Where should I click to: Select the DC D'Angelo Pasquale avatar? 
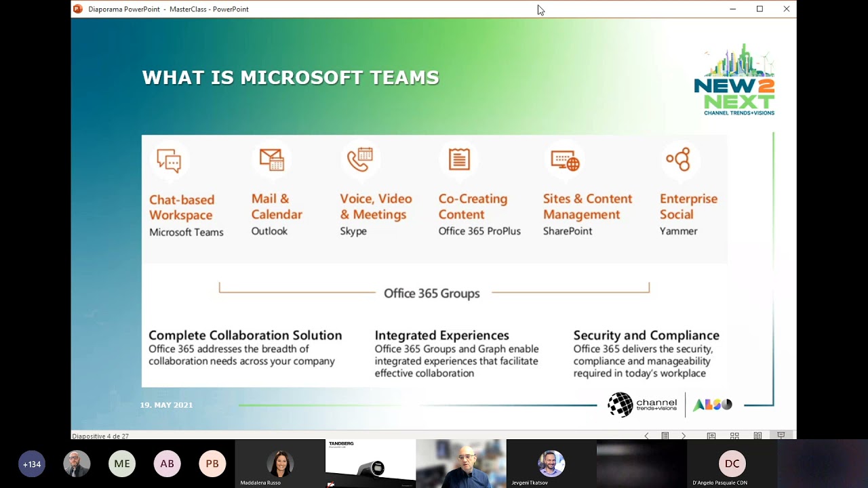coord(732,464)
